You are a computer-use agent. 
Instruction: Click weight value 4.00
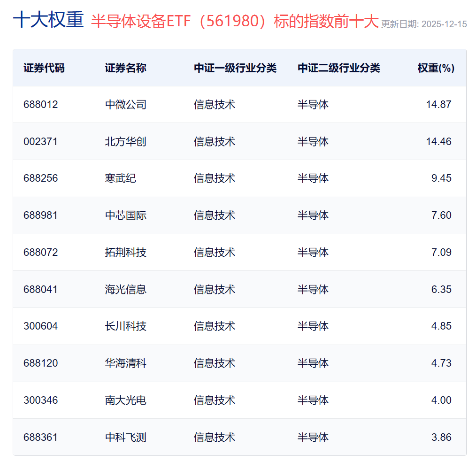441,400
